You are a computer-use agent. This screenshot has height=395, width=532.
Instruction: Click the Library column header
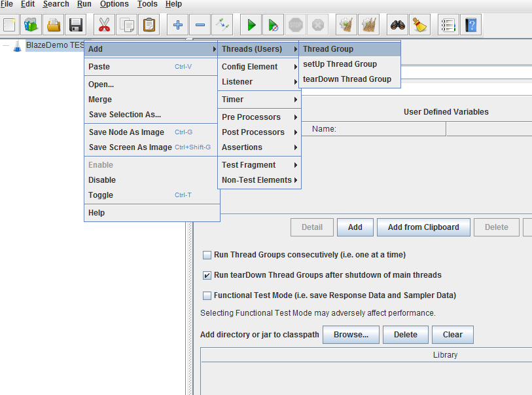point(445,355)
